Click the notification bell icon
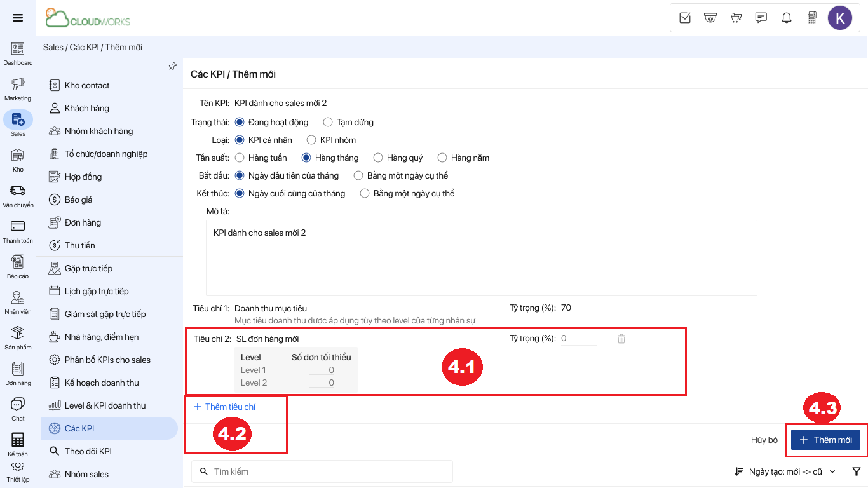868x488 pixels. (787, 18)
